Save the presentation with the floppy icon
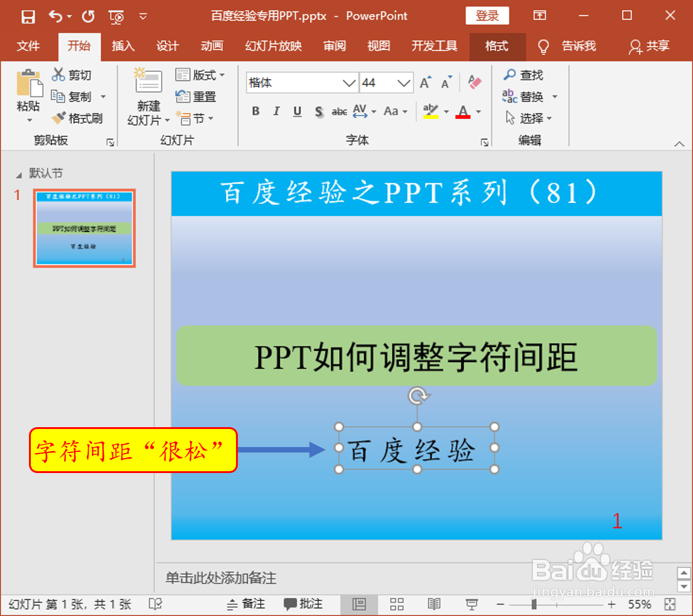The width and height of the screenshot is (693, 616). coord(28,17)
